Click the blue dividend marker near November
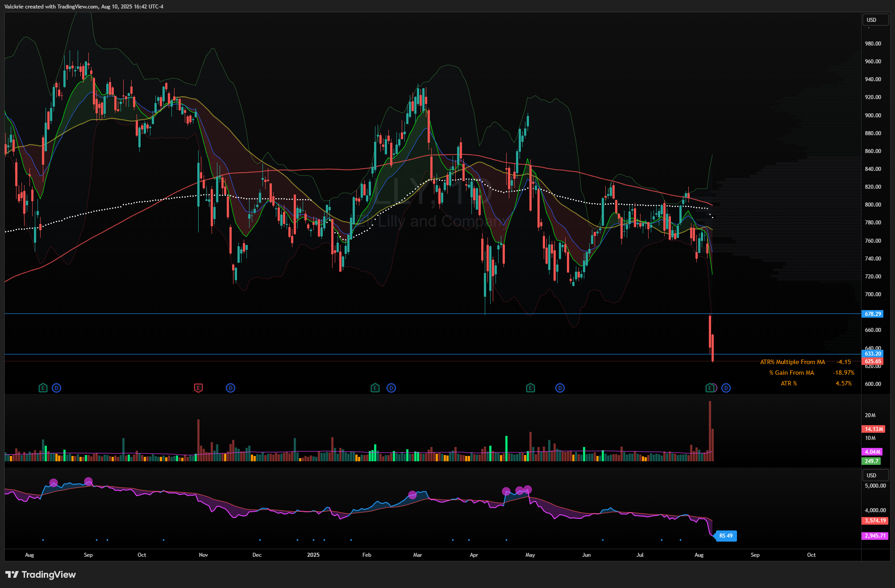 (230, 388)
